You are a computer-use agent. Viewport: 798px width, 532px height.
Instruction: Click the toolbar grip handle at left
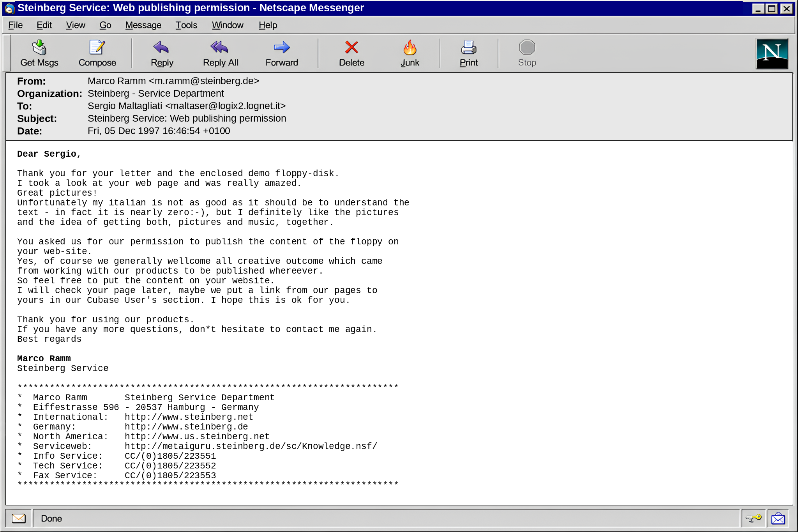(x=6, y=53)
